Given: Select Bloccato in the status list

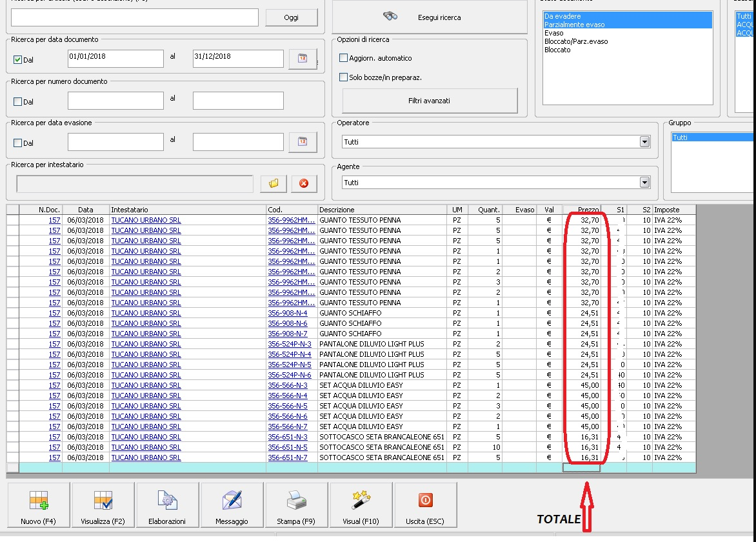Looking at the screenshot, I should (627, 50).
